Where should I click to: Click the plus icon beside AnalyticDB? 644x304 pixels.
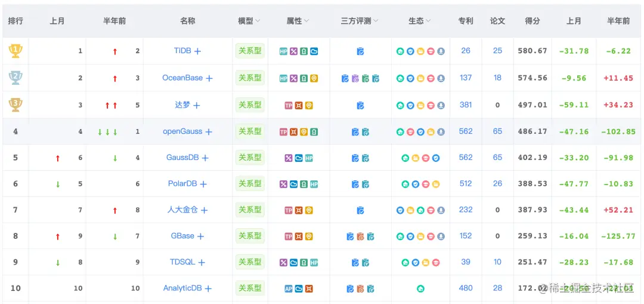[208, 289]
